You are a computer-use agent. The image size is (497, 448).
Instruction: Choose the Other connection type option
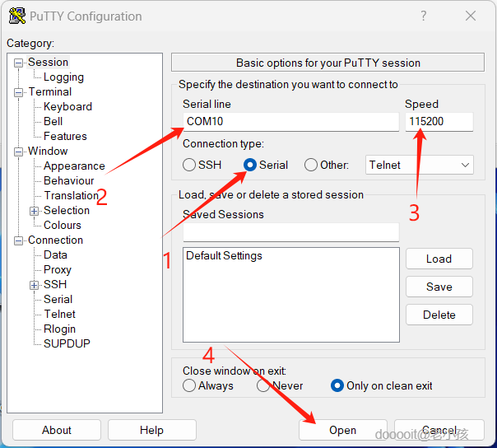pyautogui.click(x=311, y=165)
